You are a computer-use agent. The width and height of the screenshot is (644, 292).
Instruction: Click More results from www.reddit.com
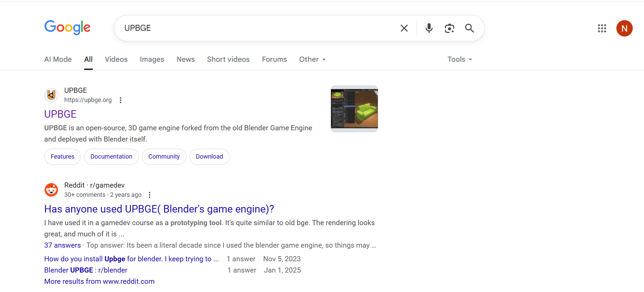pyautogui.click(x=99, y=281)
